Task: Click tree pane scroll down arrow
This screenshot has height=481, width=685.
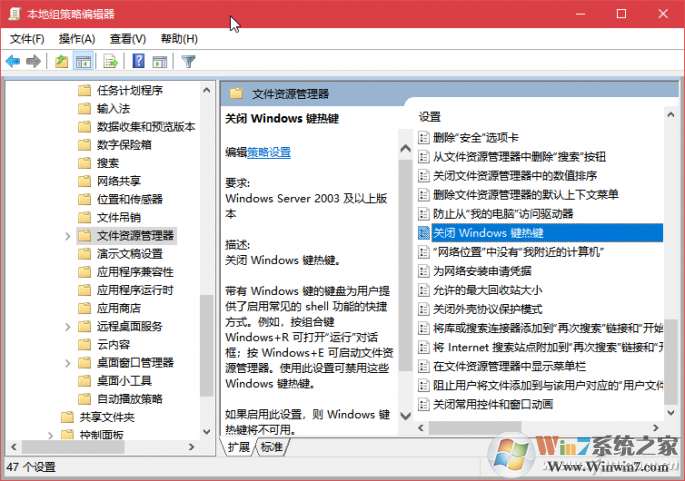Action: [207, 432]
